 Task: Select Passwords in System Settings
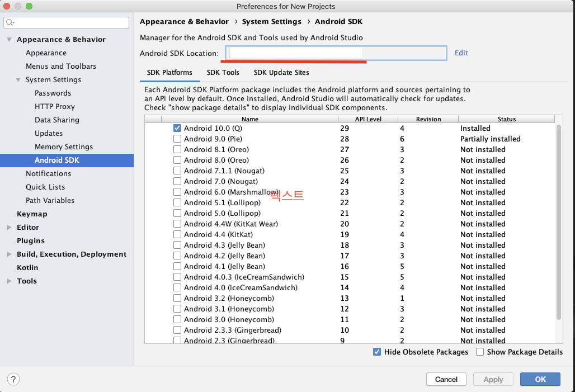53,93
